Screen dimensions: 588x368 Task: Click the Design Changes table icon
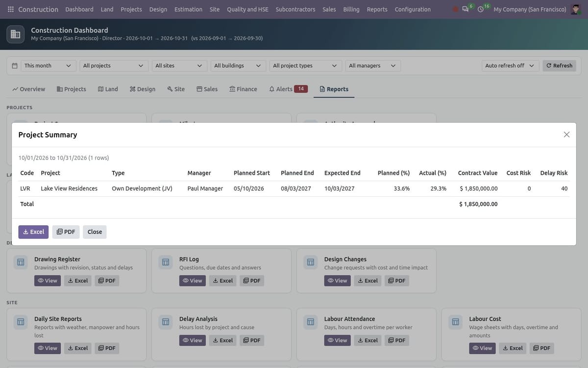[311, 263]
